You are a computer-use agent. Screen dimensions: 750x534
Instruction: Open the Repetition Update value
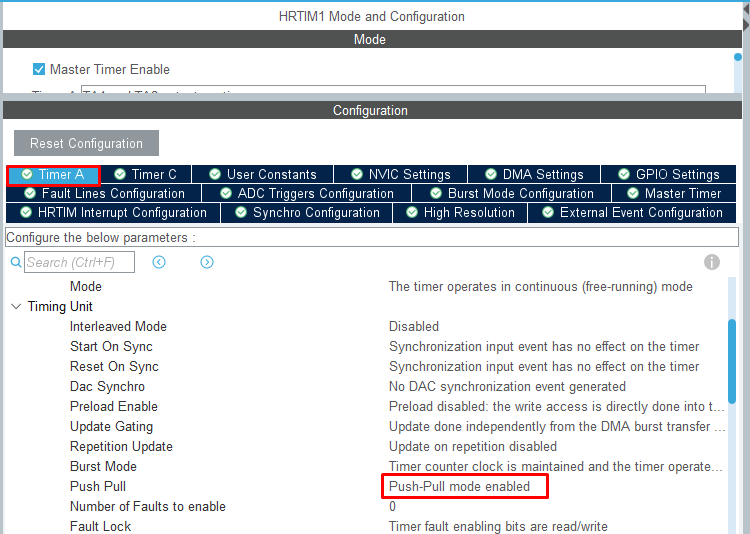(473, 447)
